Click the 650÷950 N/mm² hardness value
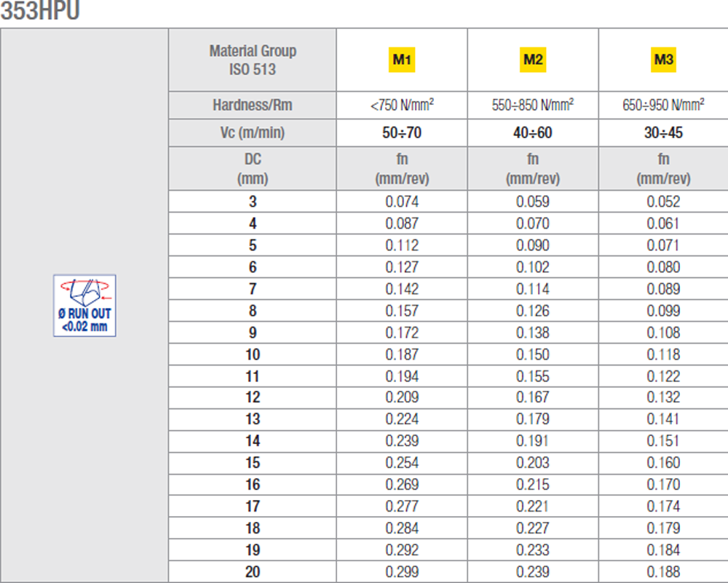Image resolution: width=728 pixels, height=583 pixels. pyautogui.click(x=663, y=105)
